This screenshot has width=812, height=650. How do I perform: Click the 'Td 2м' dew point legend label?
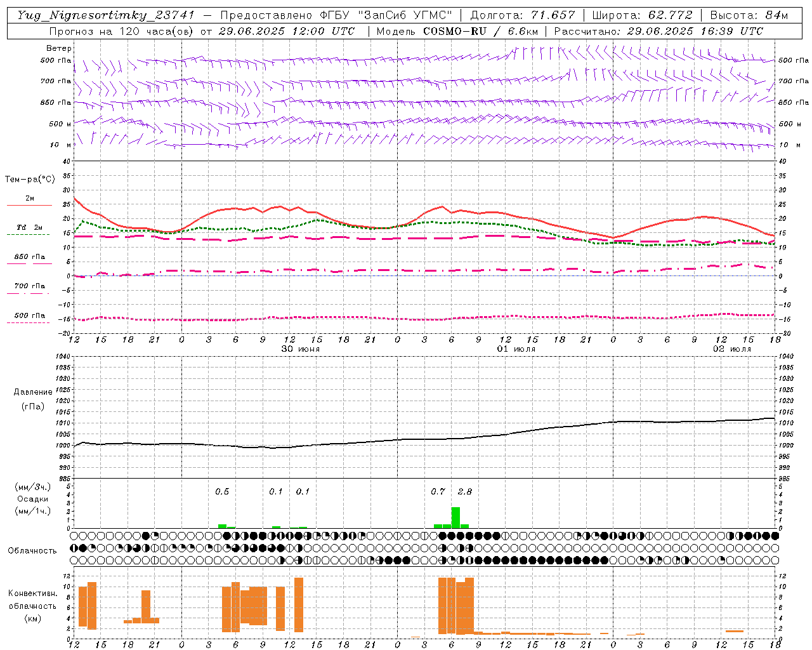pos(30,227)
